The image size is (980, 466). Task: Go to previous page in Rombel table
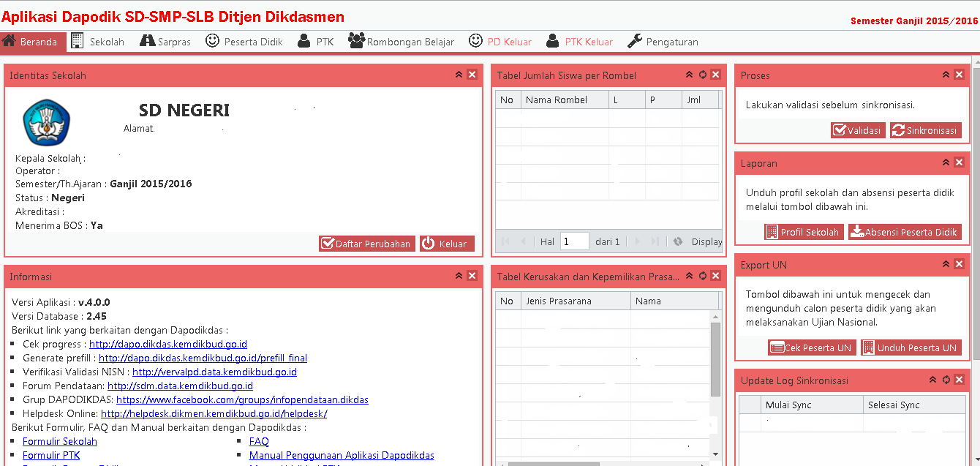[x=523, y=241]
